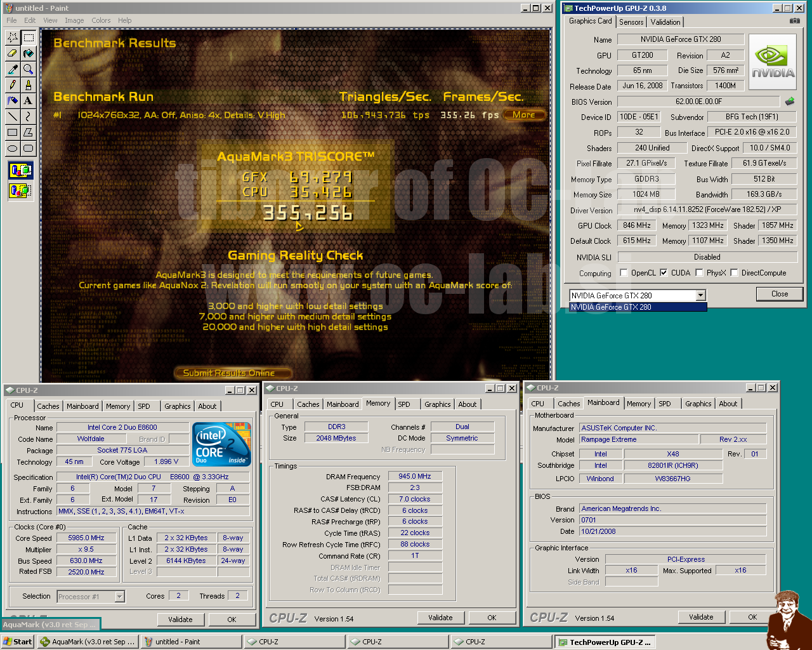Toggle the DirectCompute checkbox in GPU-Z

[735, 273]
